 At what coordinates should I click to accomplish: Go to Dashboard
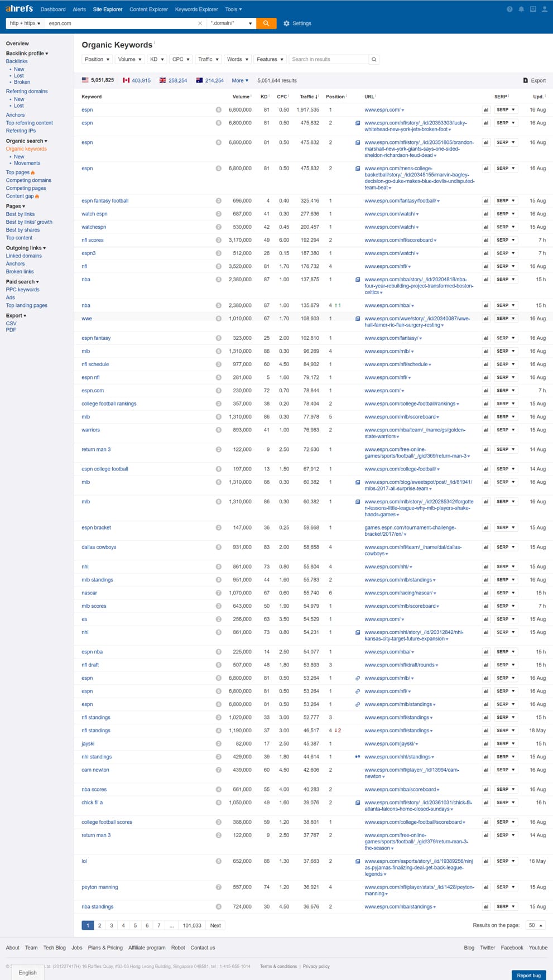(x=53, y=9)
